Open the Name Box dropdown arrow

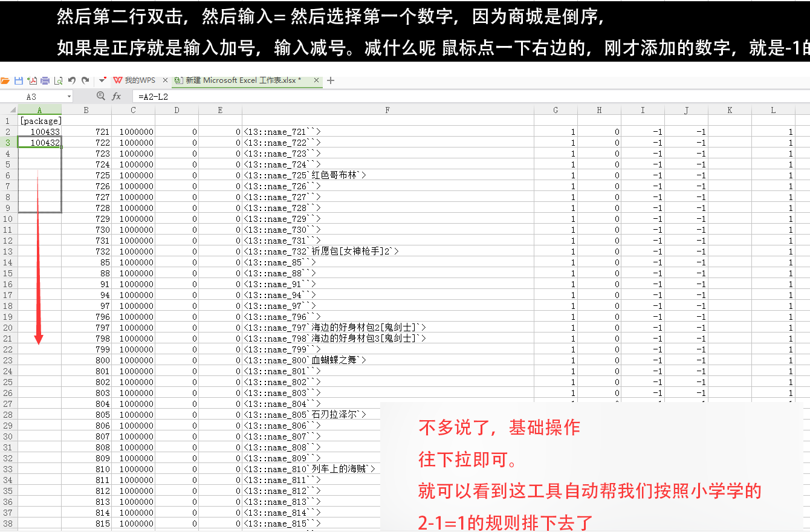click(x=69, y=97)
